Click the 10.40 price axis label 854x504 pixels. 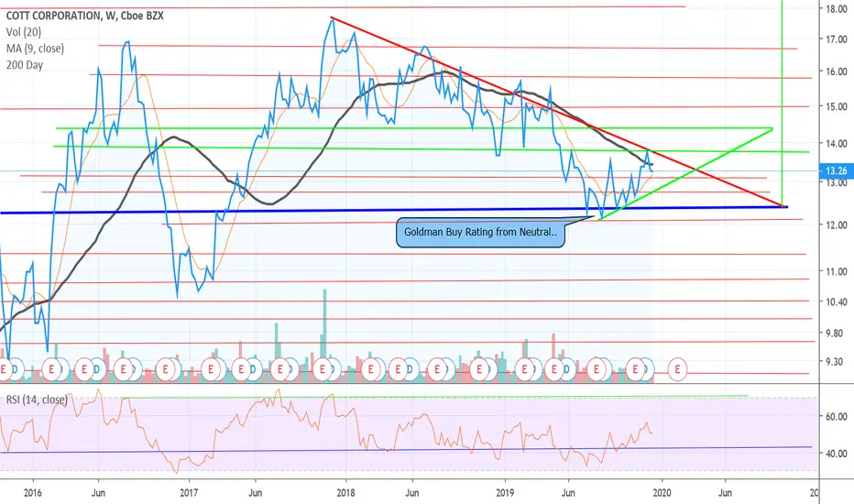click(836, 301)
